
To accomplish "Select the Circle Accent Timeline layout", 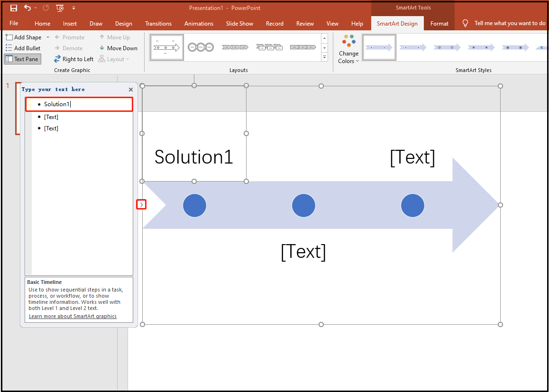I will tap(201, 47).
